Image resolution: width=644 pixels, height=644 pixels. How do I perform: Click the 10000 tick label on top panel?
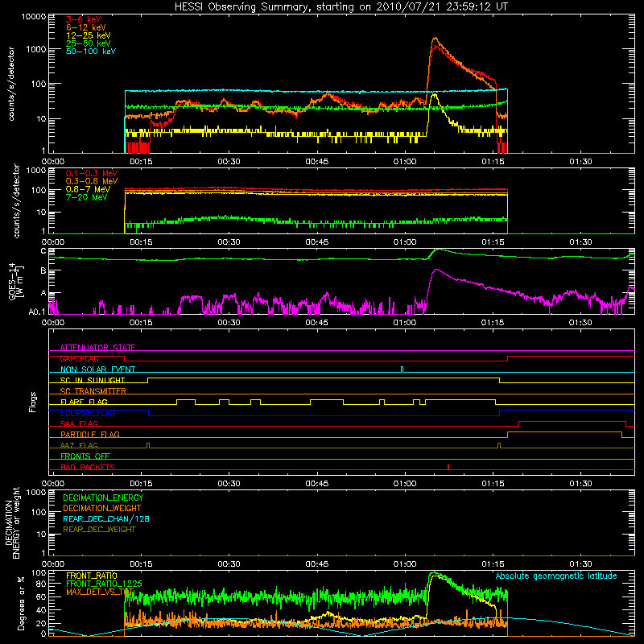click(34, 16)
